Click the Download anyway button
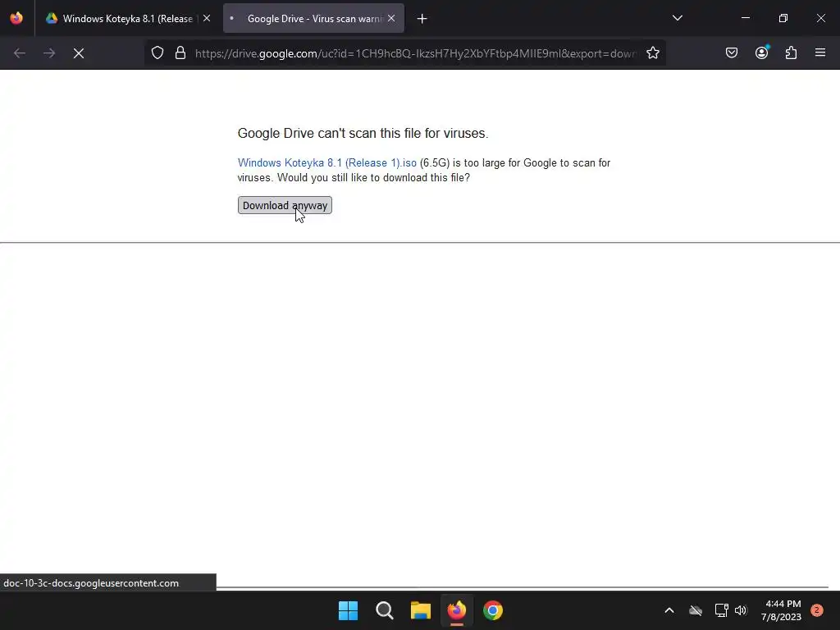840x630 pixels. pyautogui.click(x=285, y=205)
